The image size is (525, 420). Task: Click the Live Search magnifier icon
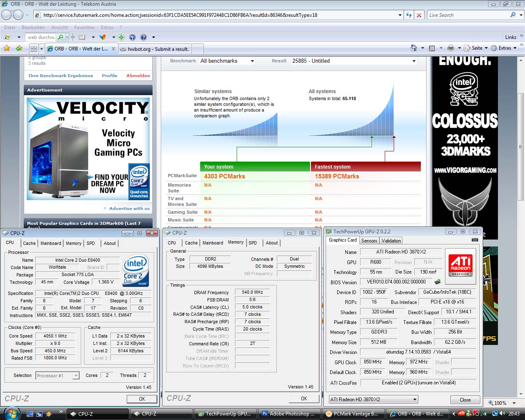pyautogui.click(x=513, y=15)
